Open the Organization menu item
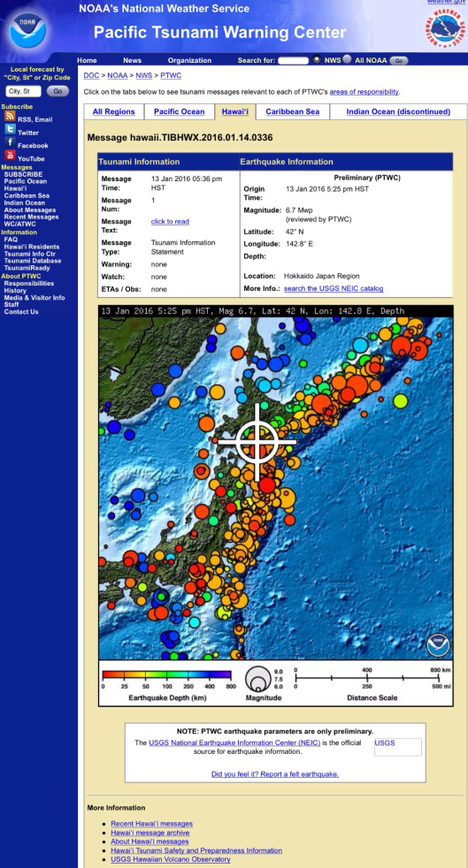The width and height of the screenshot is (468, 868). click(189, 60)
